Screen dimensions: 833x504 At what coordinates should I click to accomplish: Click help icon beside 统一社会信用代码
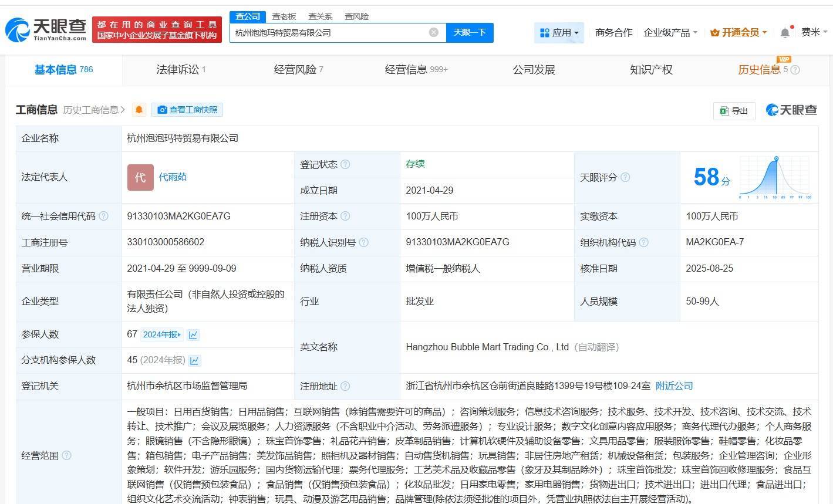click(104, 217)
